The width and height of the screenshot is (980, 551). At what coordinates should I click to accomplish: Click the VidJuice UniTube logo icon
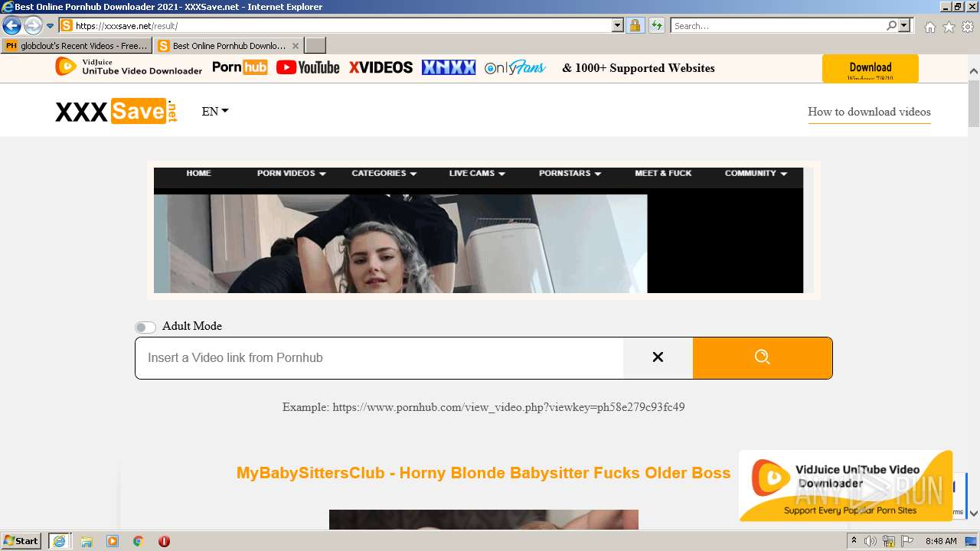tap(66, 67)
